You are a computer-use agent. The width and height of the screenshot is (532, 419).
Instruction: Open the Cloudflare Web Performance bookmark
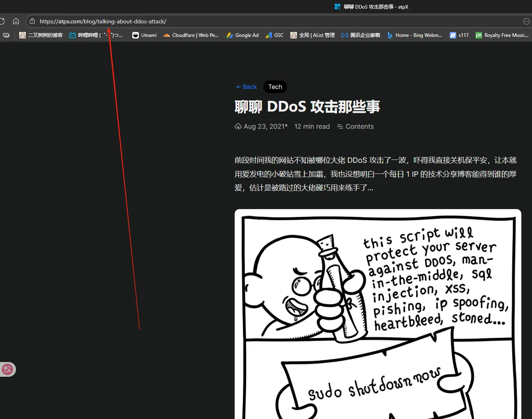click(x=191, y=35)
